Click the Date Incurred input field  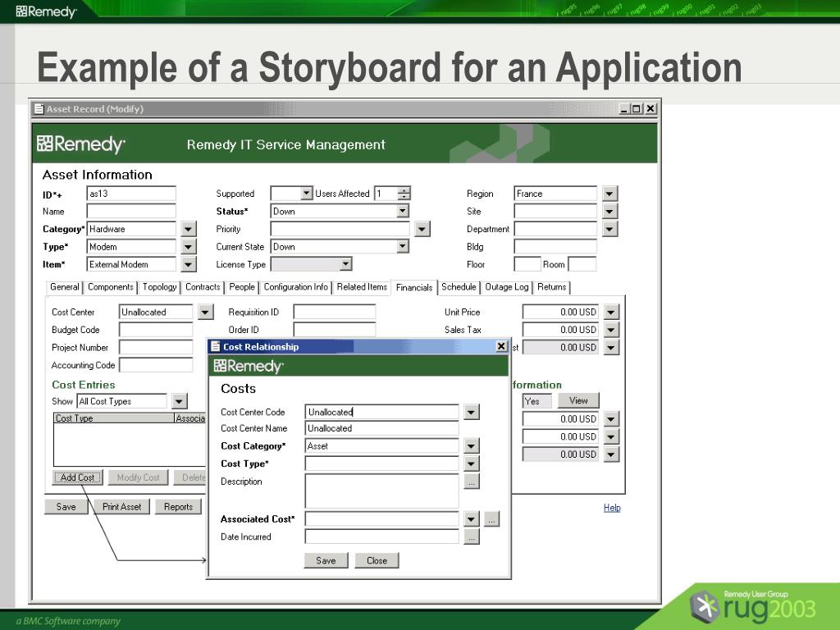click(x=382, y=536)
